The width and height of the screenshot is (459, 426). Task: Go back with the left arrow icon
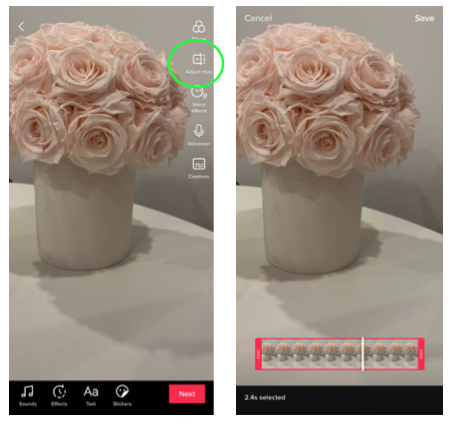click(x=21, y=26)
